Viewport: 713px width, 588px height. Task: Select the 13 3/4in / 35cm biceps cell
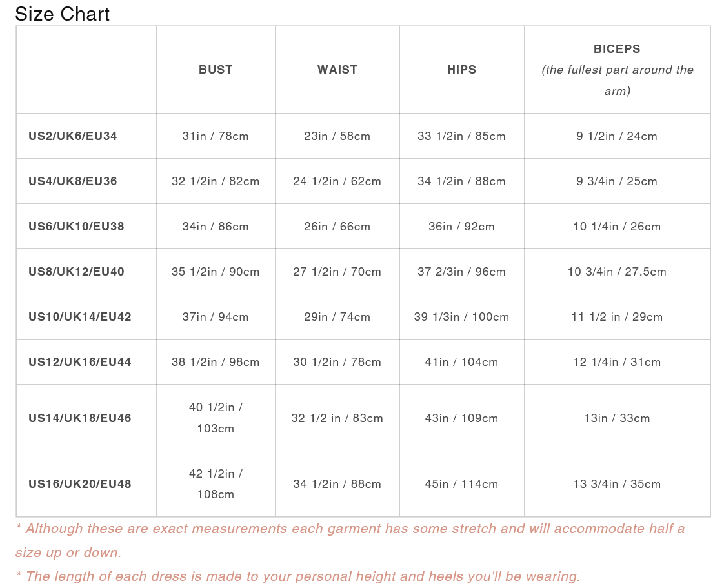pos(617,484)
